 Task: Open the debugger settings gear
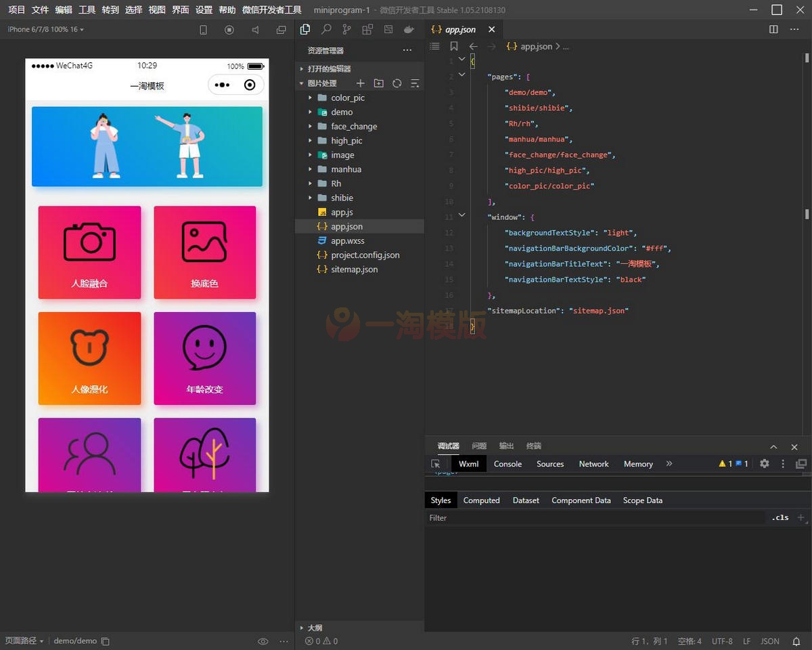click(x=765, y=464)
